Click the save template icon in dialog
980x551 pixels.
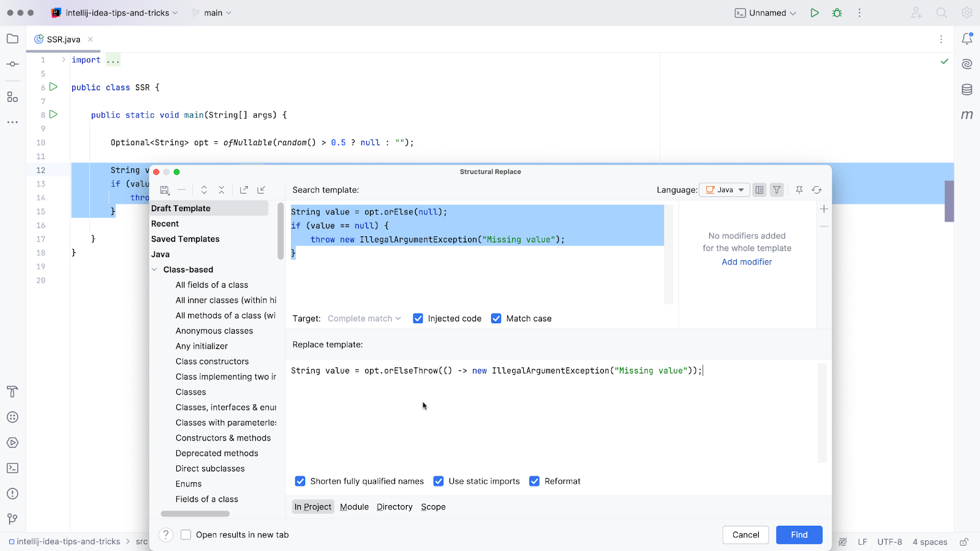pyautogui.click(x=164, y=190)
